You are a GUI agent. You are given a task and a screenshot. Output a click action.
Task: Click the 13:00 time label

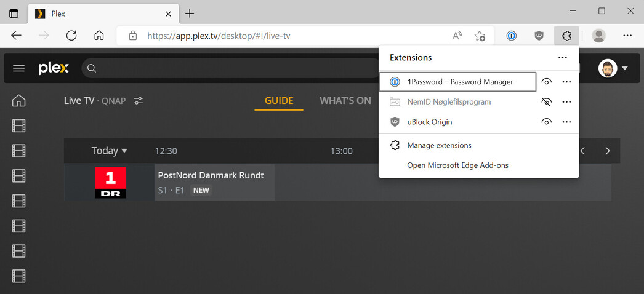point(342,151)
